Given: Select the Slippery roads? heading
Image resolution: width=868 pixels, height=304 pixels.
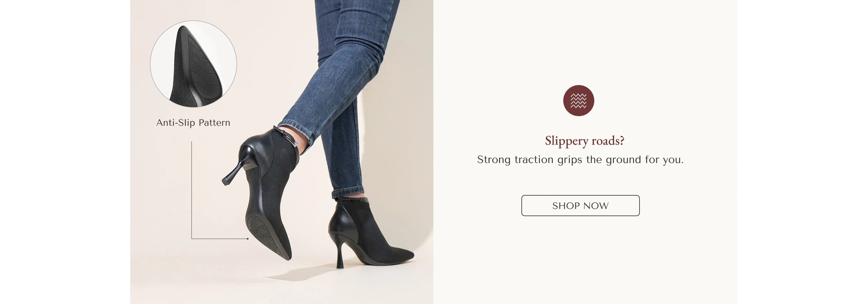Looking at the screenshot, I should tap(585, 141).
